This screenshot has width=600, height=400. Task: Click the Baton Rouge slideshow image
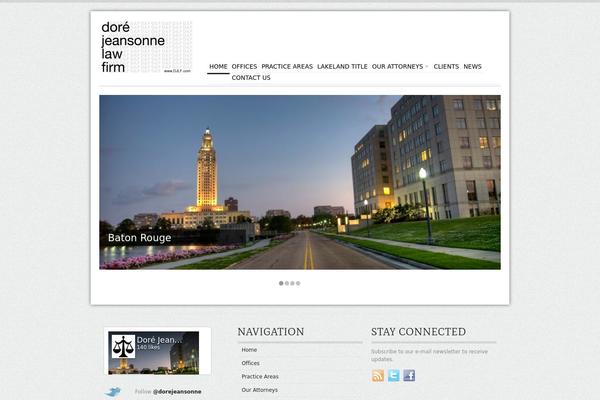tap(300, 182)
